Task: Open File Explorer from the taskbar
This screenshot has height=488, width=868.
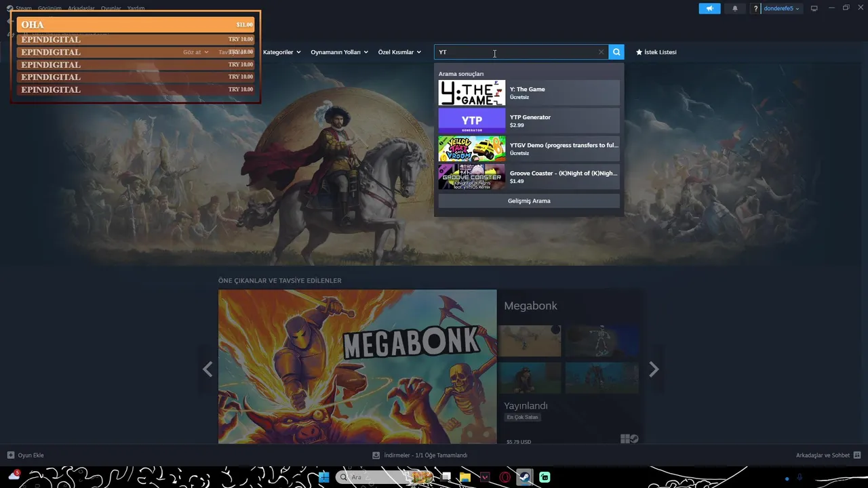Action: [465, 477]
